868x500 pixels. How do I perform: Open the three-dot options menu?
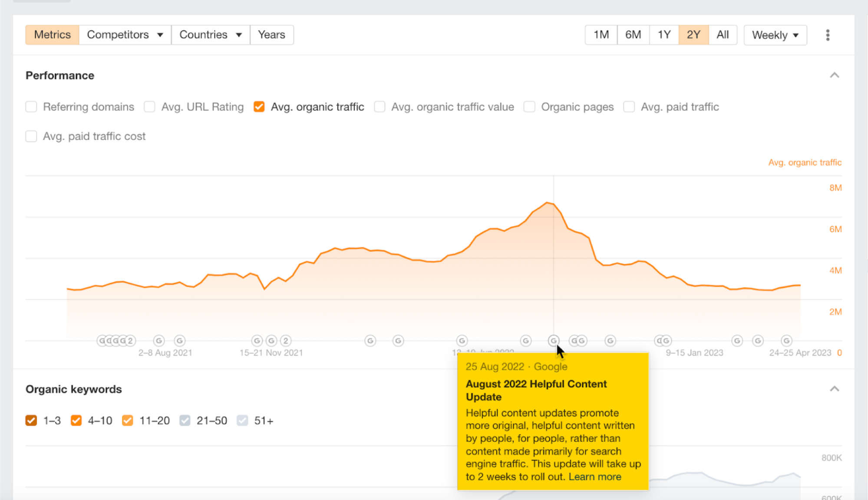point(827,35)
